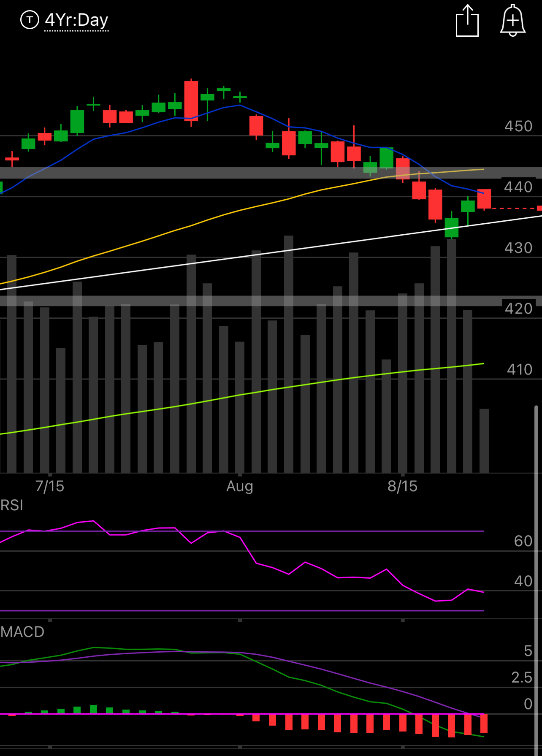Tap the Aug date axis label
Image resolution: width=542 pixels, height=756 pixels.
[240, 486]
